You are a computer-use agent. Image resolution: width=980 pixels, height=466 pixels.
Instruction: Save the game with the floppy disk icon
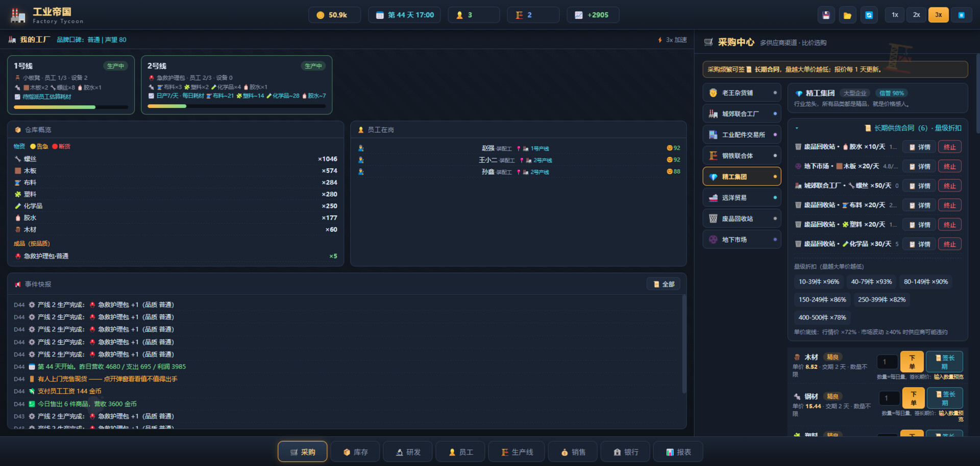[x=826, y=15]
